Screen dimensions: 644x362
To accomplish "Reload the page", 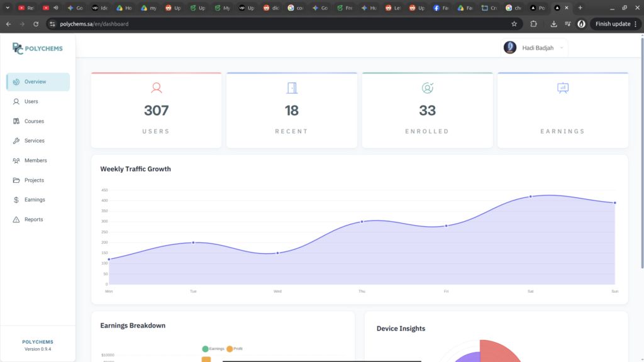I will coord(36,24).
